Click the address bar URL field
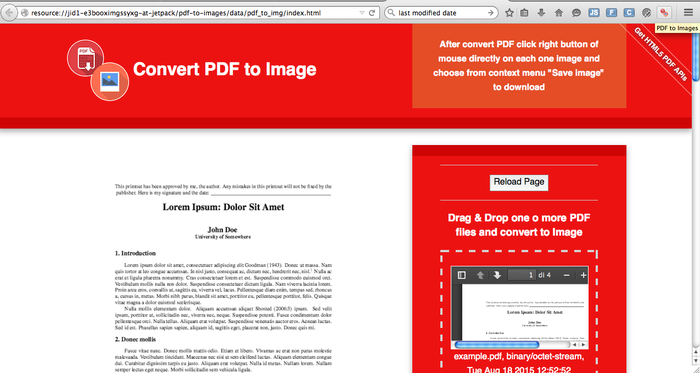This screenshot has height=373, width=700. (x=192, y=13)
